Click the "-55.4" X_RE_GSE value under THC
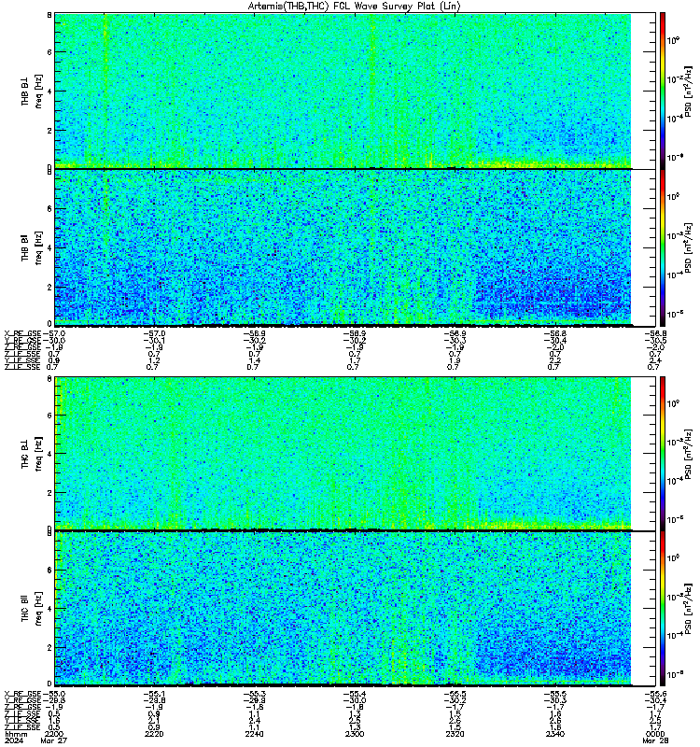The image size is (700, 747). click(x=355, y=694)
